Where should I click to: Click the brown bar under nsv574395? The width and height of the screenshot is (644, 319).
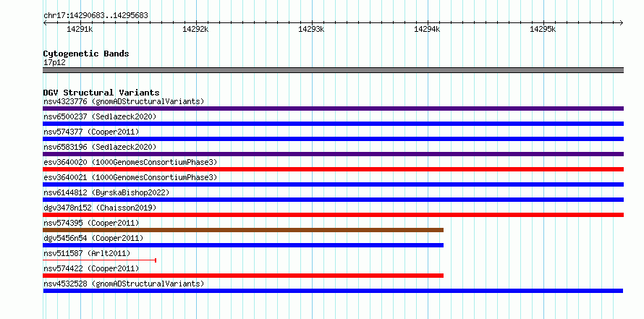243,230
